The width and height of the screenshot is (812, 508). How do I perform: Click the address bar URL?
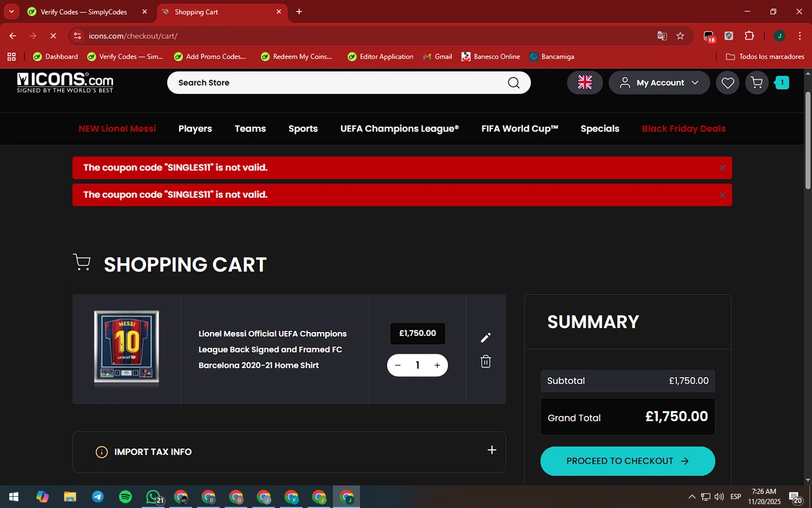pos(133,36)
